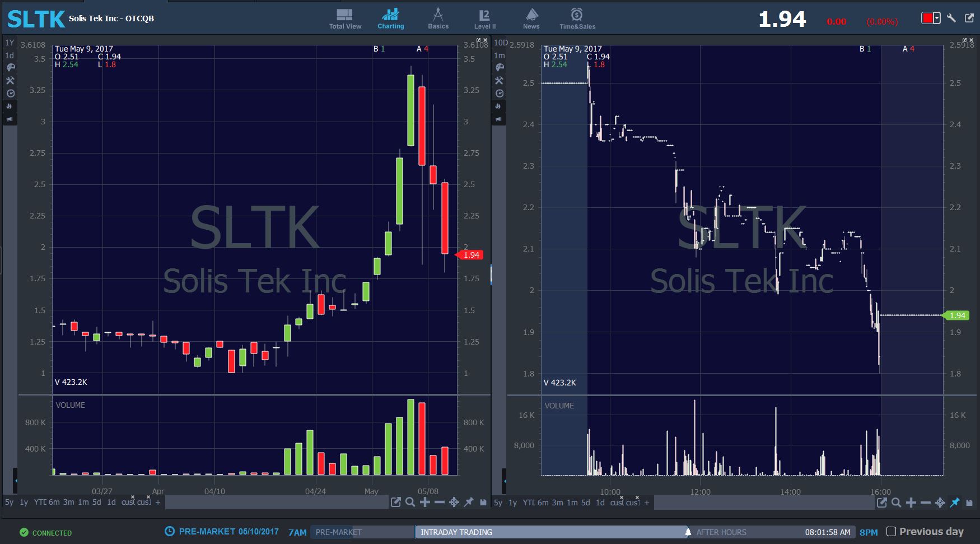The width and height of the screenshot is (980, 544).
Task: Click the right chart megaphone icon
Action: 499,119
